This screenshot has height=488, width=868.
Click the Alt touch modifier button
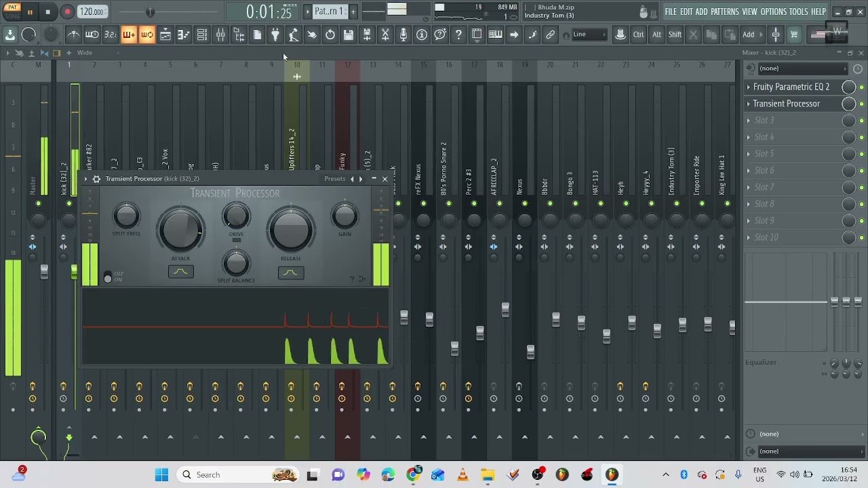pyautogui.click(x=656, y=35)
